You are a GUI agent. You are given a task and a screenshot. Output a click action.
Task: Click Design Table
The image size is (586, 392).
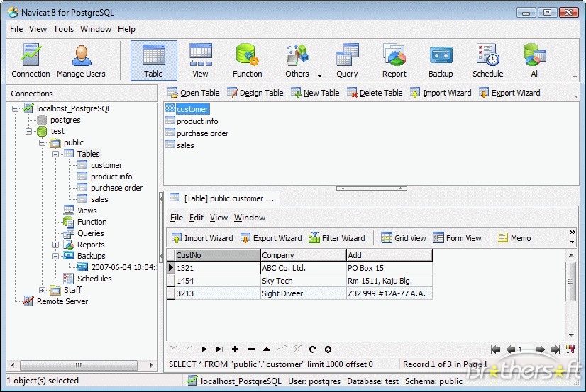(x=255, y=93)
